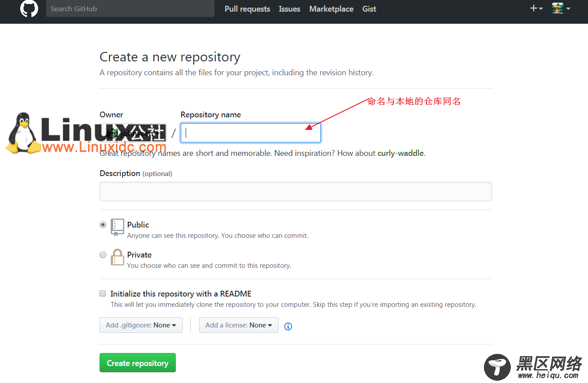This screenshot has width=588, height=383.
Task: Open the Owner account dropdown
Action: pos(133,133)
